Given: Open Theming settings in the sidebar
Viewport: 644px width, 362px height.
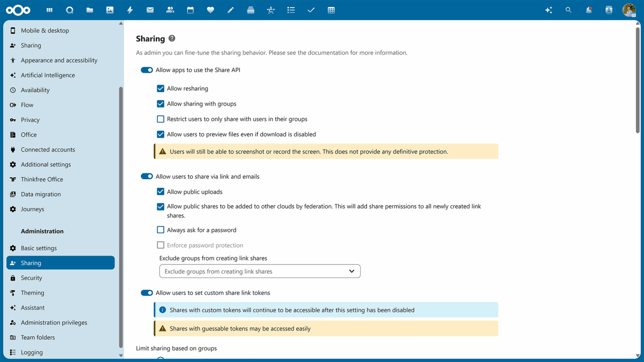Looking at the screenshot, I should coord(33,292).
